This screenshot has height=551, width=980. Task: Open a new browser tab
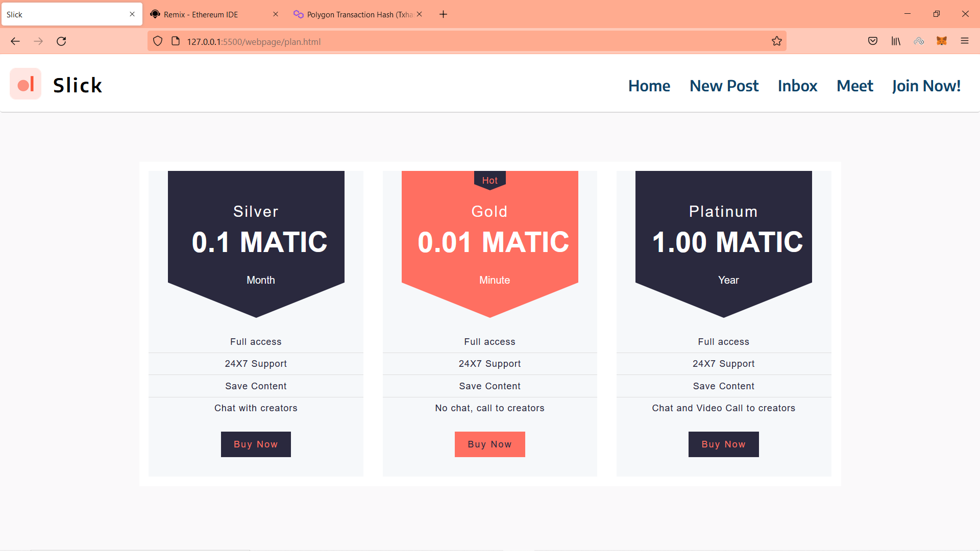[443, 14]
